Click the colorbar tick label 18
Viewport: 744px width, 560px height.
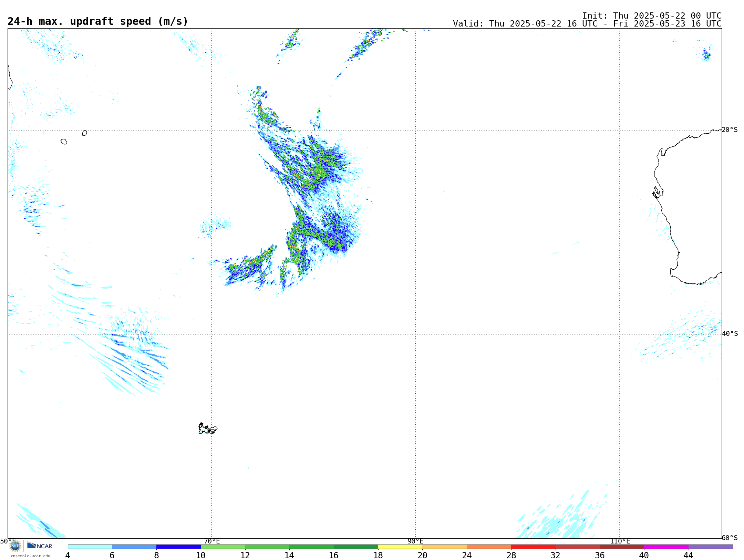[x=378, y=555]
